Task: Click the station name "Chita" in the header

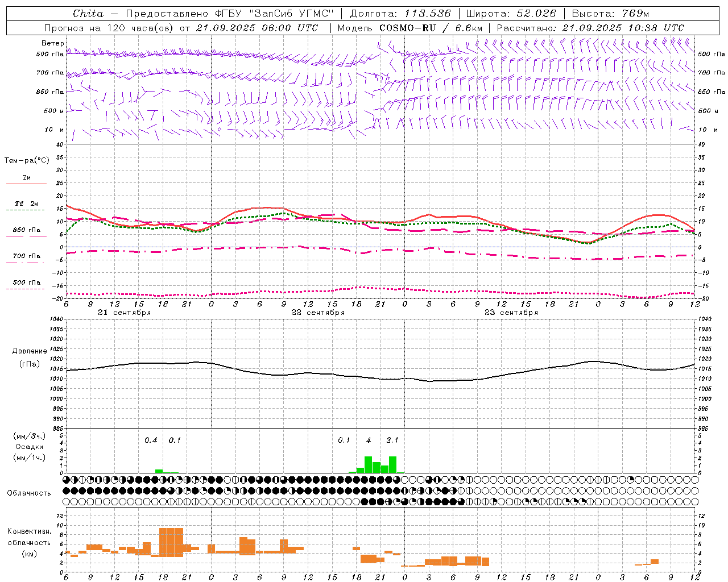Action: pos(88,14)
